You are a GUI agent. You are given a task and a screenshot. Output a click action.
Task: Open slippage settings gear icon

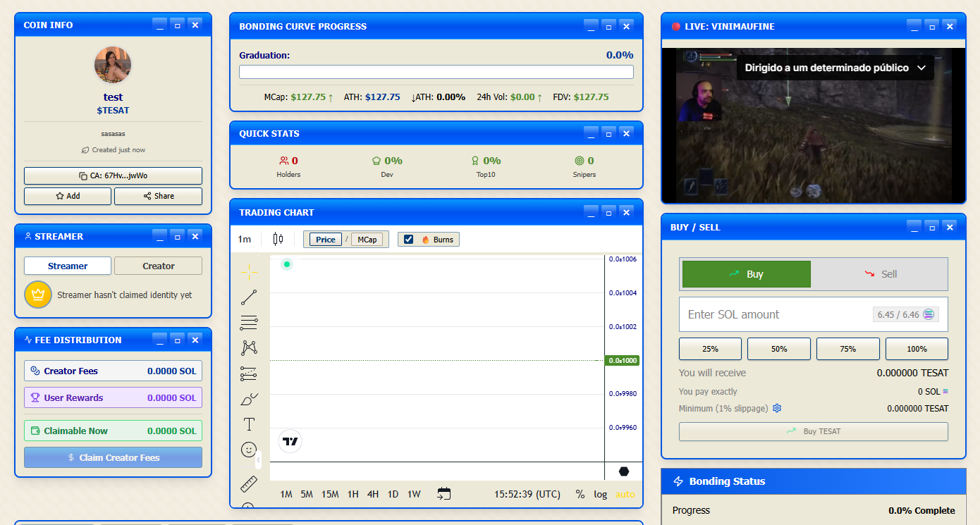777,408
